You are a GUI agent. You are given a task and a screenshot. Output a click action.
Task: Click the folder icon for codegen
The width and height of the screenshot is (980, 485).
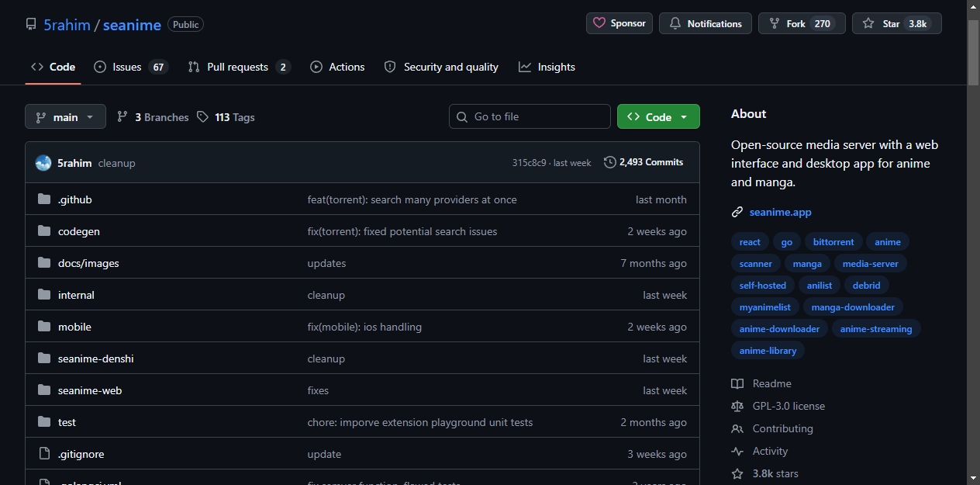44,231
